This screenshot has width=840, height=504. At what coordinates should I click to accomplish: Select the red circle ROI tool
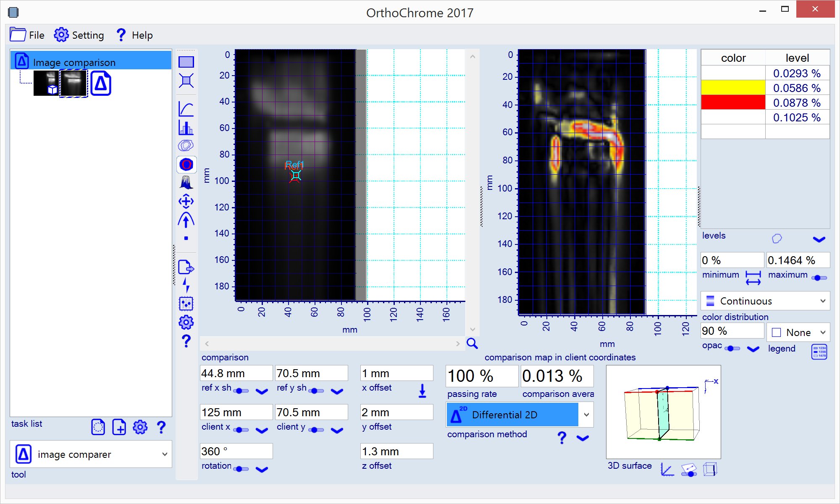coord(186,165)
